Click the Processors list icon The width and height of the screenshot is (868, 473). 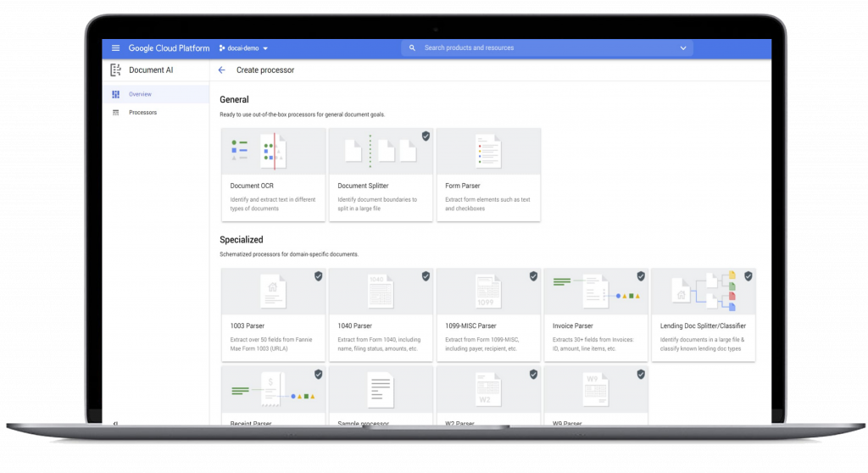(x=115, y=113)
